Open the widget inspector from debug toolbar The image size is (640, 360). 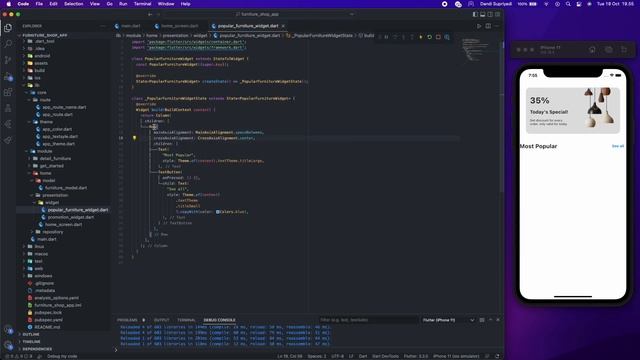[447, 37]
